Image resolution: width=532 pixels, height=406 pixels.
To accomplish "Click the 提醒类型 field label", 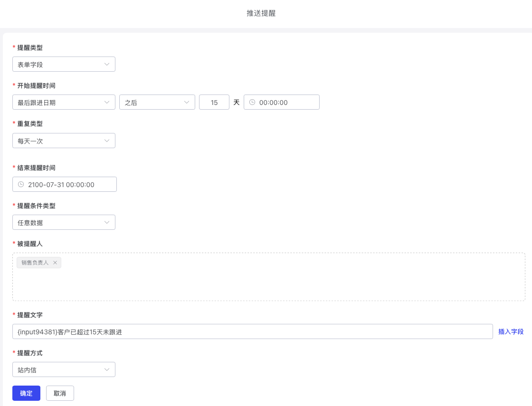I will (30, 47).
